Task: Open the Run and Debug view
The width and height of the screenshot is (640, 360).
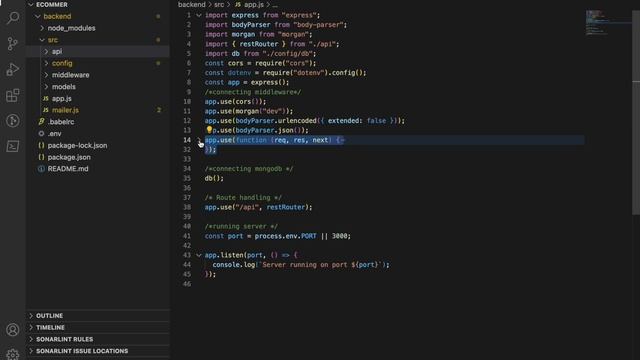Action: (13, 69)
